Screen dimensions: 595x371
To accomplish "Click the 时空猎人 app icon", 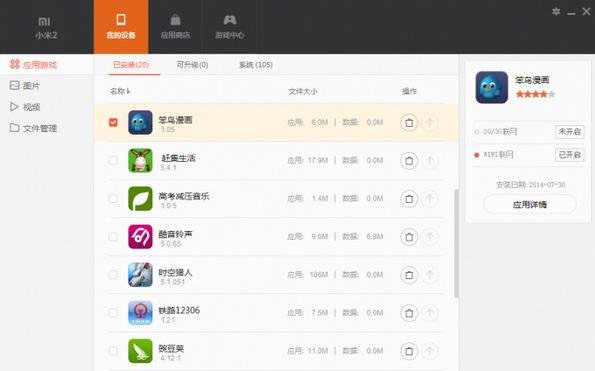I will coord(140,275).
